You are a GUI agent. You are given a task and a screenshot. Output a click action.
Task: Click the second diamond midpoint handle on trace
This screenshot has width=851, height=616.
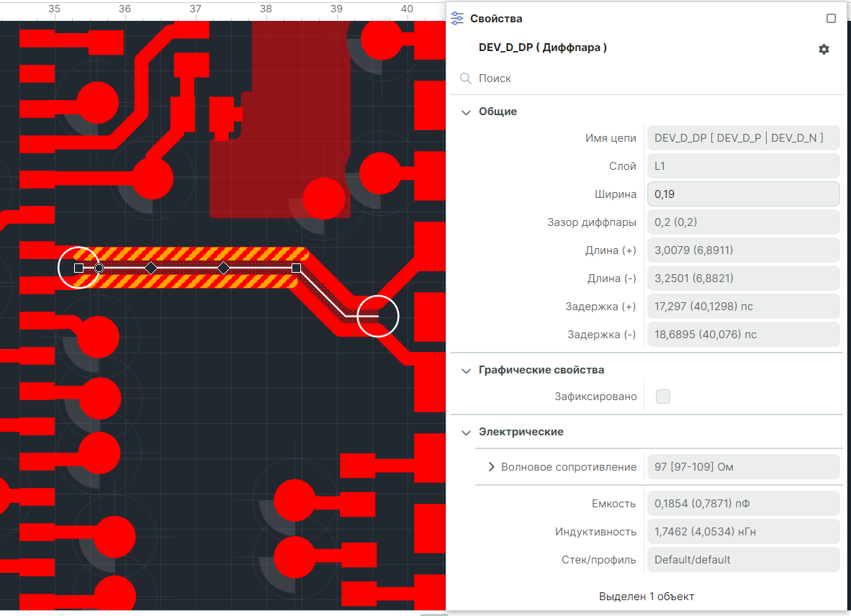click(x=224, y=268)
